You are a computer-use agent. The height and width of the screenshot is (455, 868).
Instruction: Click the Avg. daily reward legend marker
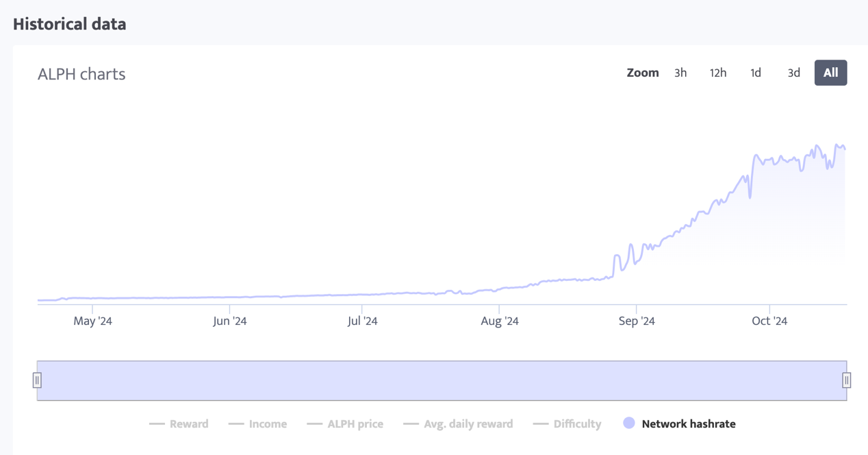pos(411,423)
